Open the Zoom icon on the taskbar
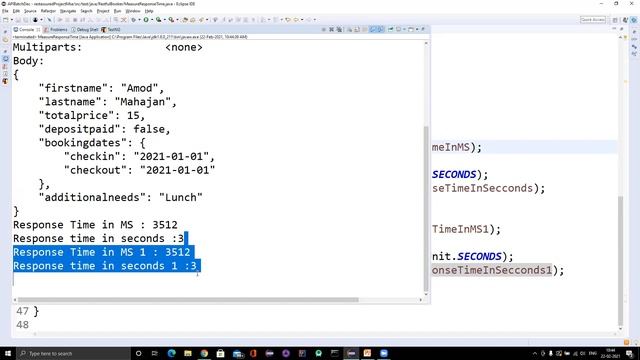Image resolution: width=640 pixels, height=360 pixels. (384, 353)
